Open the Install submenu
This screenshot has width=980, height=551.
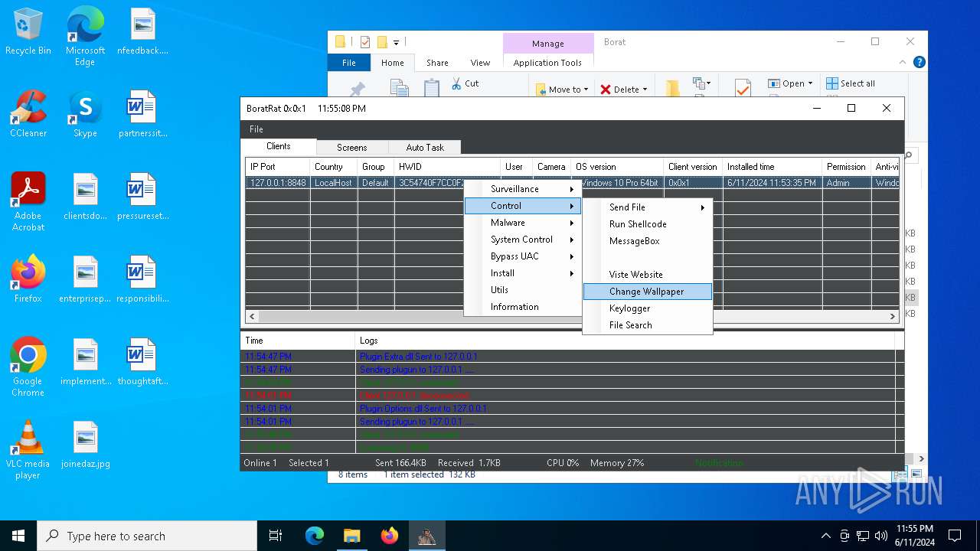(x=523, y=273)
